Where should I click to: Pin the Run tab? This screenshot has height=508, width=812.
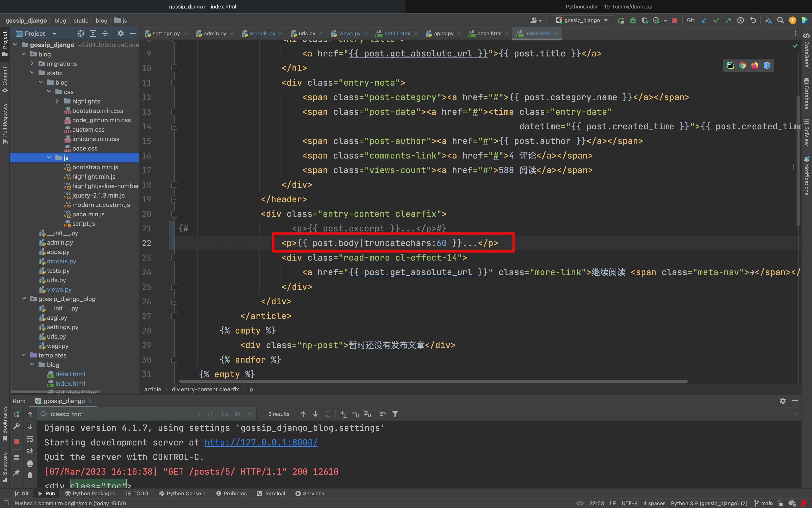tap(16, 473)
